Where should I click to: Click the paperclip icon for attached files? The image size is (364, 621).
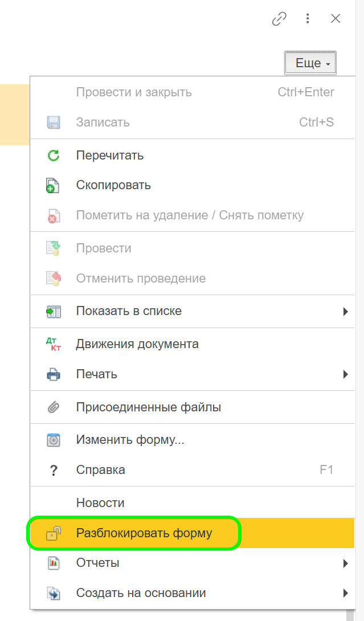[53, 407]
